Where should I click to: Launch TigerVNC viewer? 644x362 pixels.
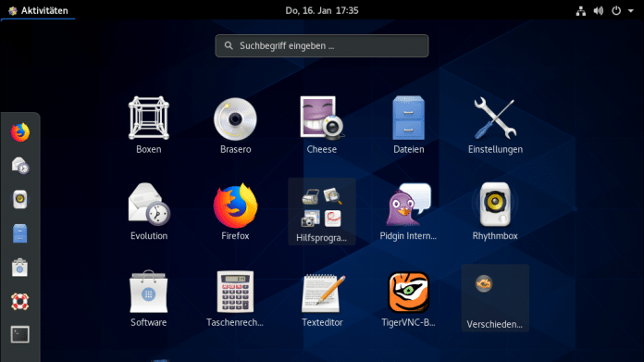pyautogui.click(x=408, y=298)
